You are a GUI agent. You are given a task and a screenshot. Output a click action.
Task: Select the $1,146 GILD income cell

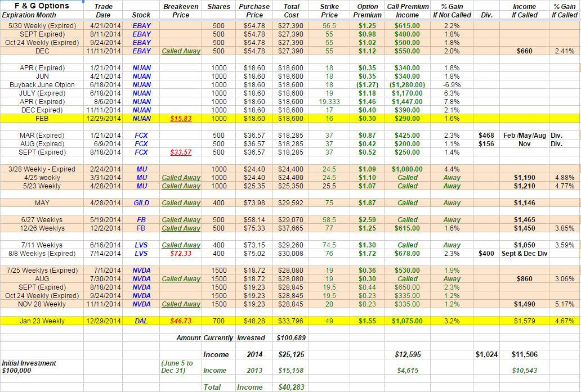click(524, 203)
